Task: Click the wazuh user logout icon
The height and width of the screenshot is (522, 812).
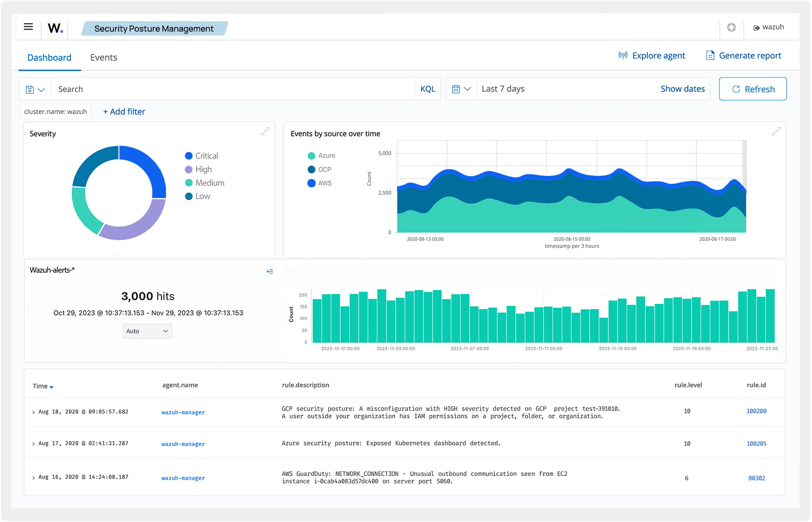Action: tap(757, 28)
